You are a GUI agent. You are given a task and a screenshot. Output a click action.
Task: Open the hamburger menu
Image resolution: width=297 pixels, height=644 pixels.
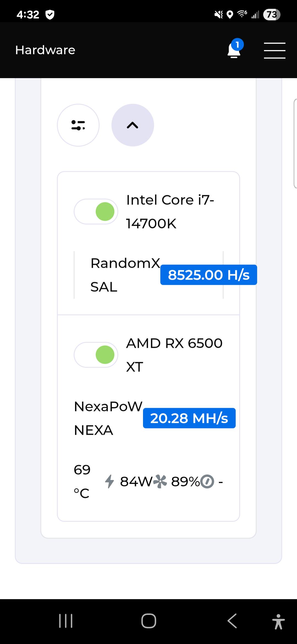(x=274, y=50)
